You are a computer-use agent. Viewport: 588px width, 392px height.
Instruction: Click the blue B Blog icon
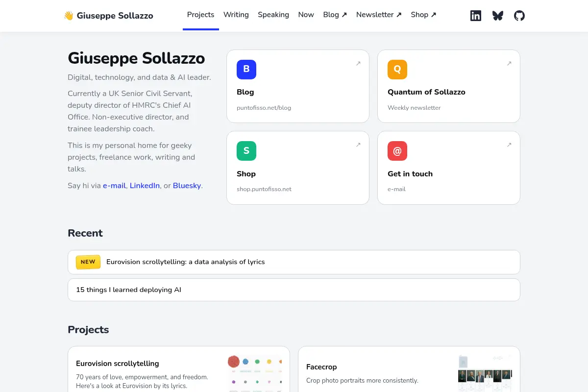point(246,69)
